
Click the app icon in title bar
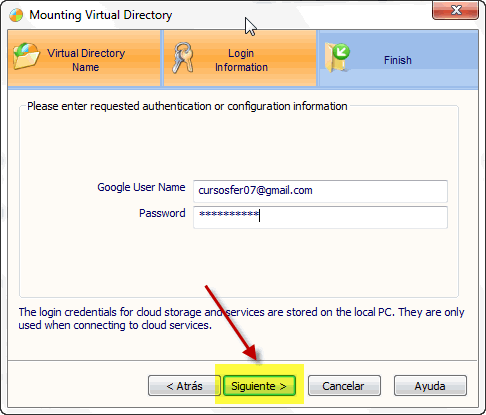pyautogui.click(x=16, y=15)
